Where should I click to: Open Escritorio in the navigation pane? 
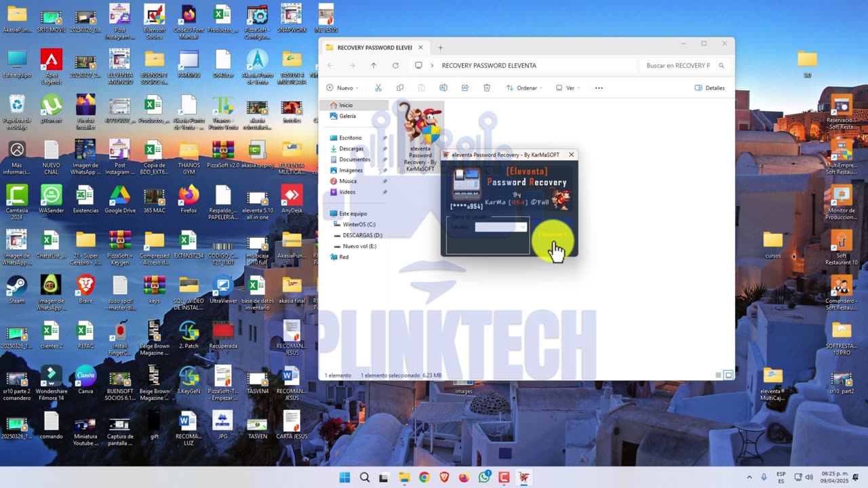(350, 138)
